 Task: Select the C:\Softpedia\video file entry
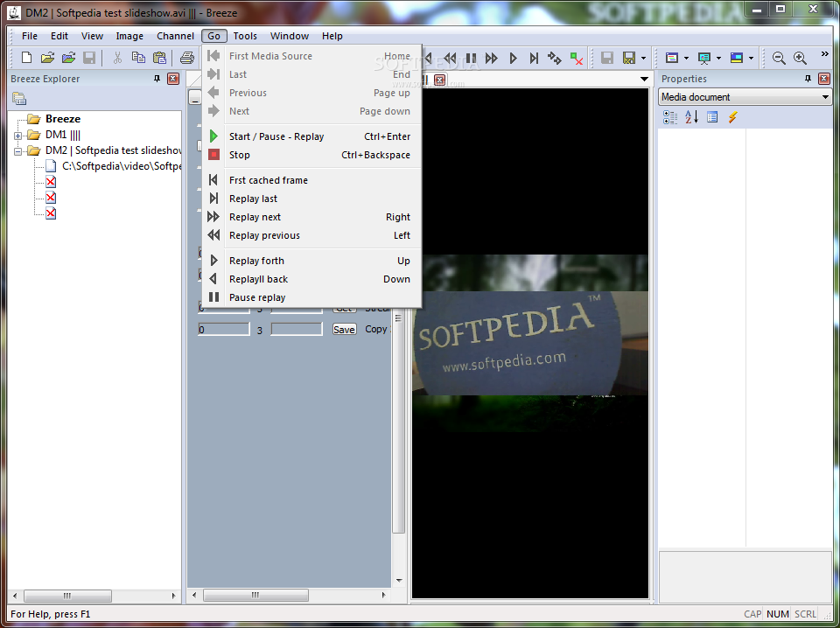pyautogui.click(x=122, y=166)
